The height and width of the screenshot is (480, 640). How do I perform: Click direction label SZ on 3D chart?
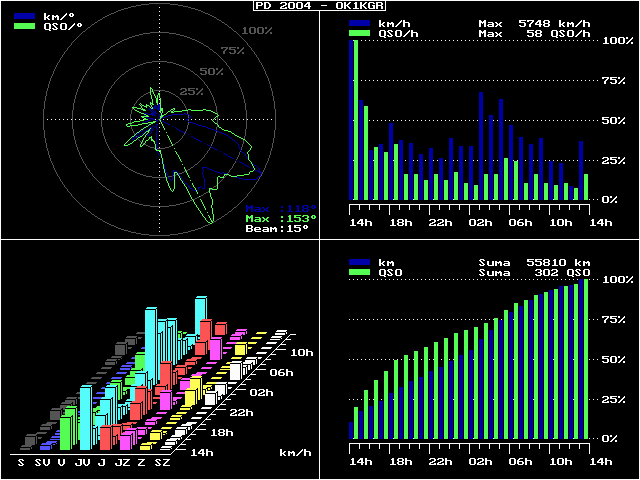coord(162,463)
